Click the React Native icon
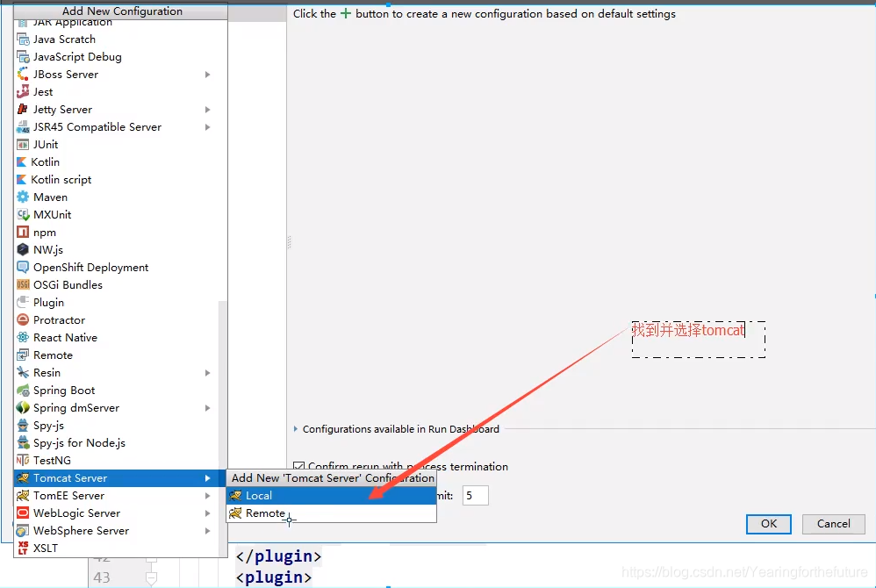Viewport: 876px width, 588px height. click(x=23, y=337)
